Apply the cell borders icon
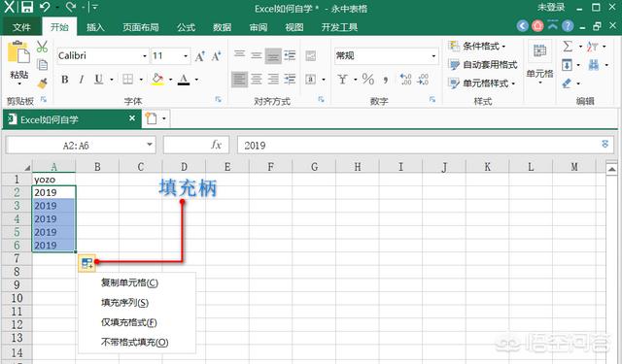This screenshot has height=364, width=622. 127,80
